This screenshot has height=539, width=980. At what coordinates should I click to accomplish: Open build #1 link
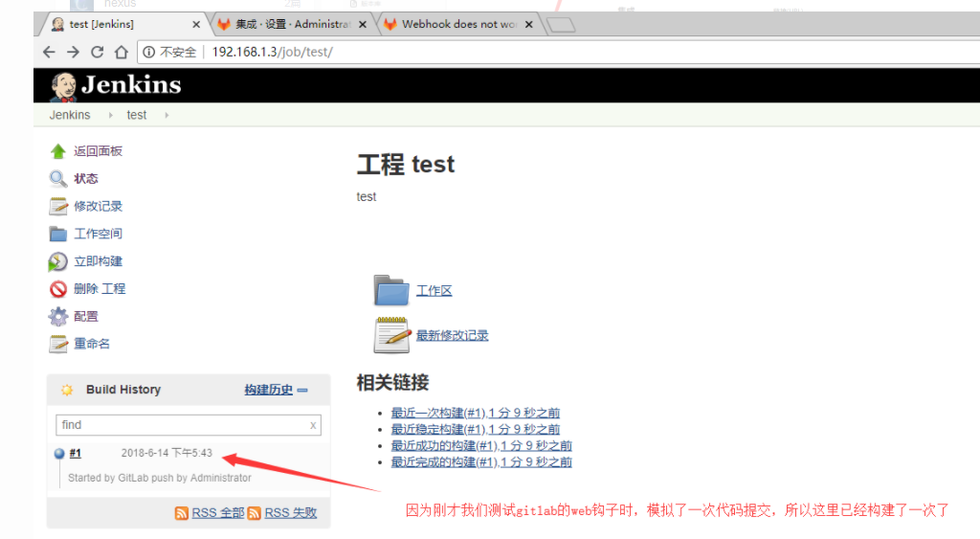coord(75,454)
